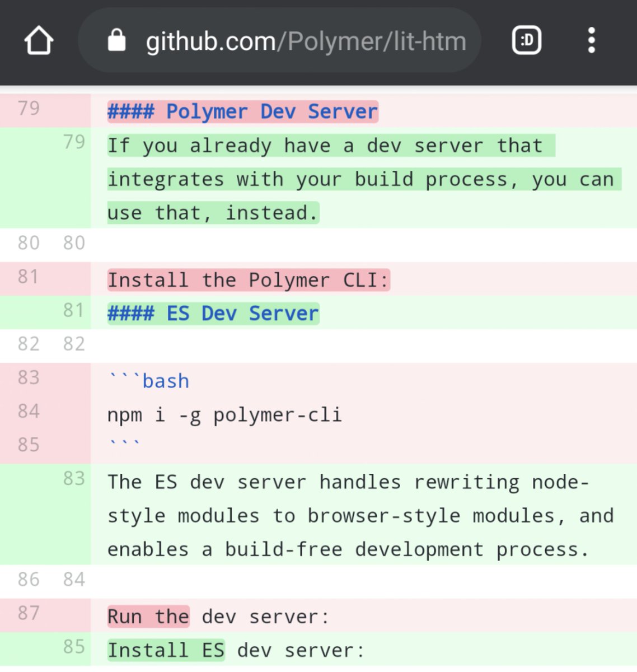Open the tab switcher button
The image size is (637, 672).
tap(527, 41)
